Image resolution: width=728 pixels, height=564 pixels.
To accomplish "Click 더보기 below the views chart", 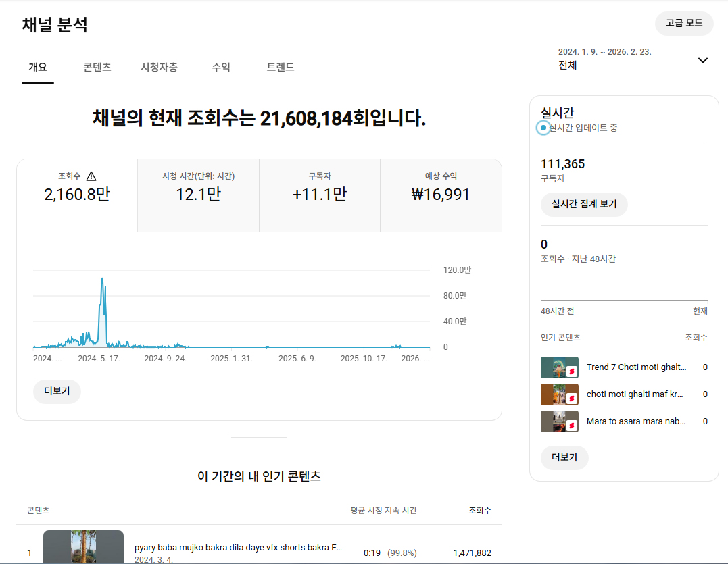I will tap(57, 391).
